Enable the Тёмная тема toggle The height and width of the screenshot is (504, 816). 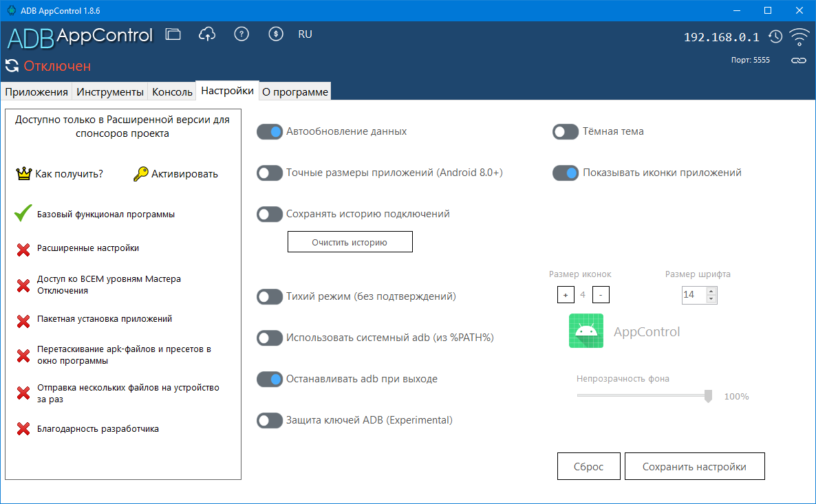(566, 131)
